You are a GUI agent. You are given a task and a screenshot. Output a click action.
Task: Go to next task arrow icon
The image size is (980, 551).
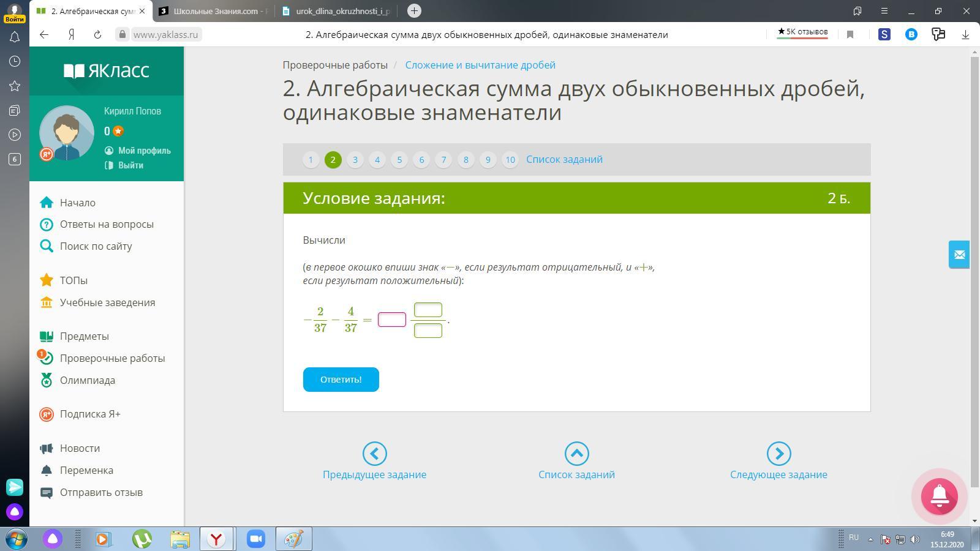click(x=778, y=454)
